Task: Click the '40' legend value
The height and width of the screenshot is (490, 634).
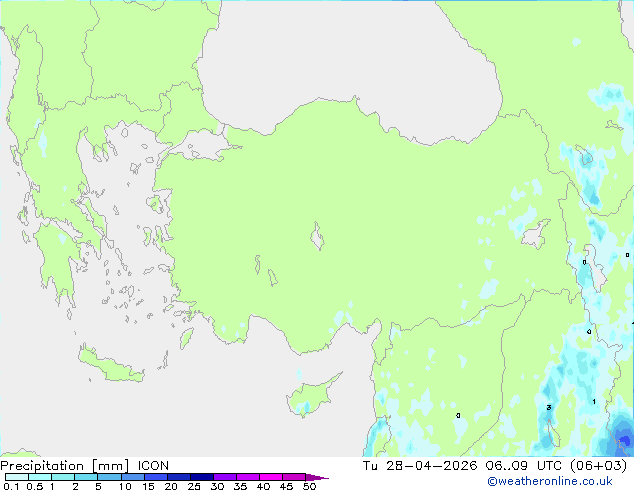Action: 263,486
